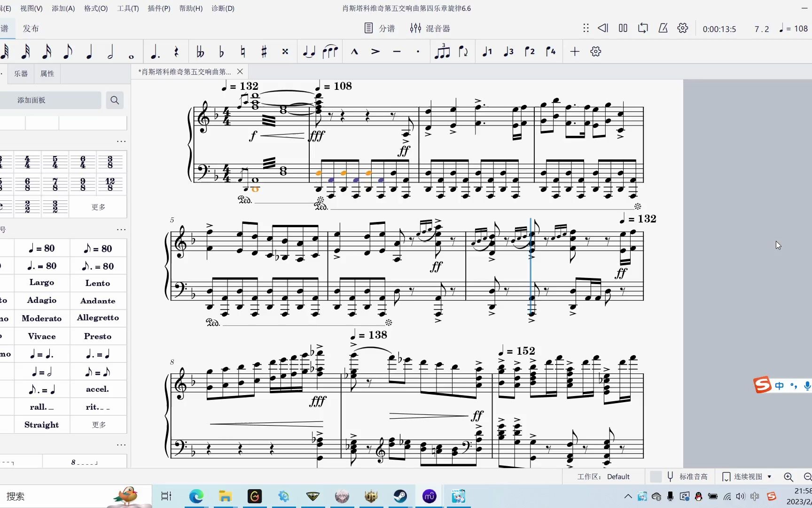The height and width of the screenshot is (508, 812).
Task: Toggle the metronome
Action: coord(663,28)
